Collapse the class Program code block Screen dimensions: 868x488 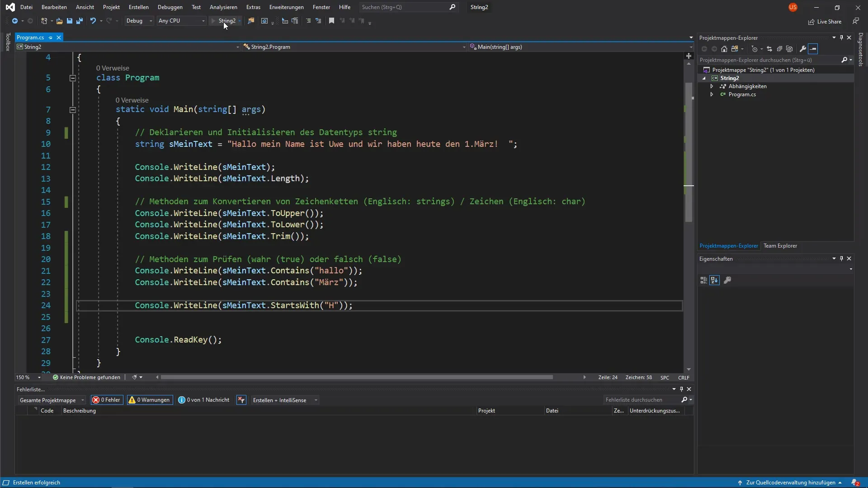click(72, 78)
